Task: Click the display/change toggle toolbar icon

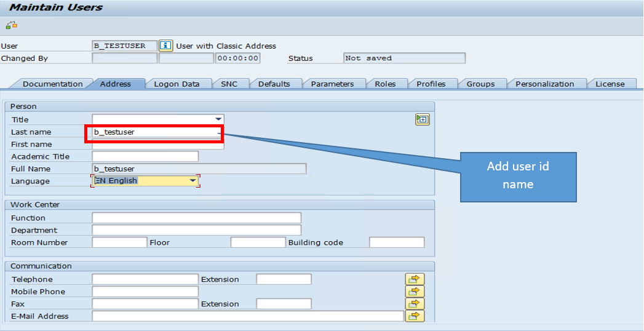Action: click(x=12, y=25)
